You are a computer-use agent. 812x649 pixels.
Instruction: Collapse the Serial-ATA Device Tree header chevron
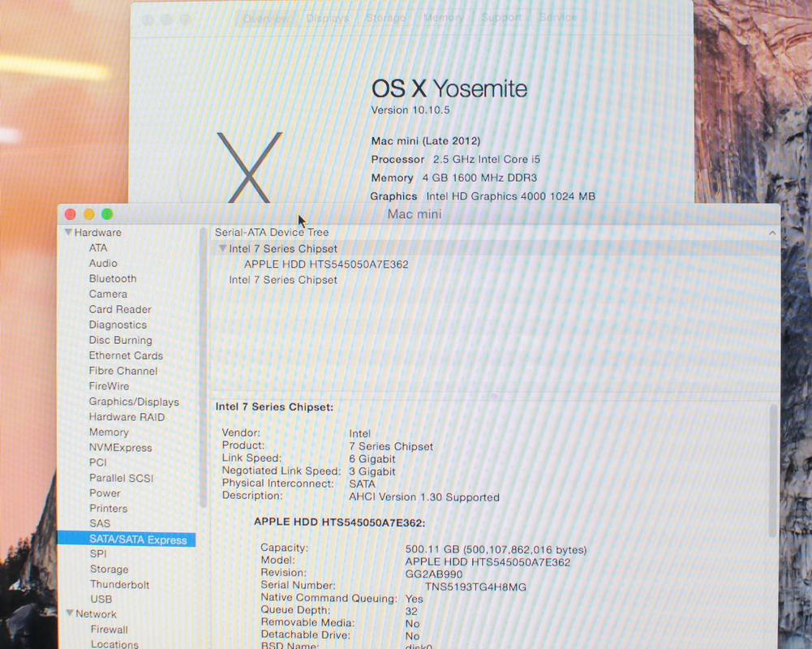tap(772, 233)
